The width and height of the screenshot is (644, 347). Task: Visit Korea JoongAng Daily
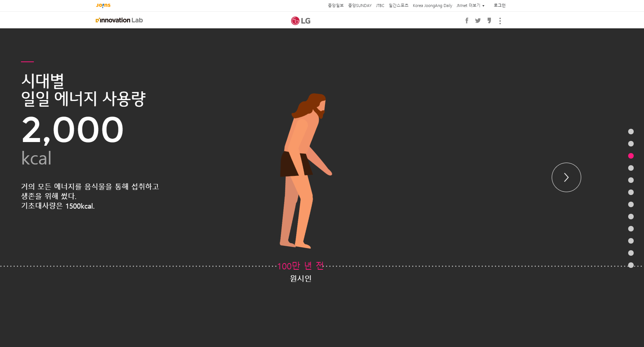coord(432,6)
